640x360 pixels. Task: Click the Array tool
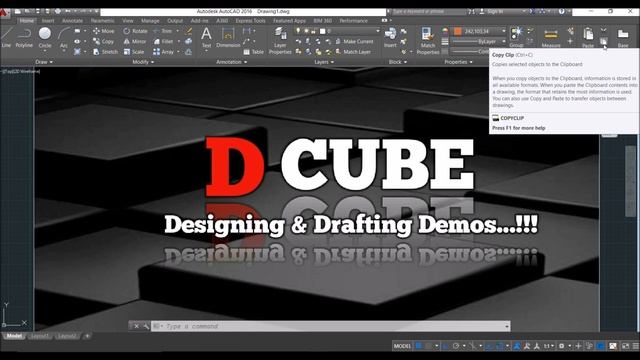pyautogui.click(x=163, y=52)
